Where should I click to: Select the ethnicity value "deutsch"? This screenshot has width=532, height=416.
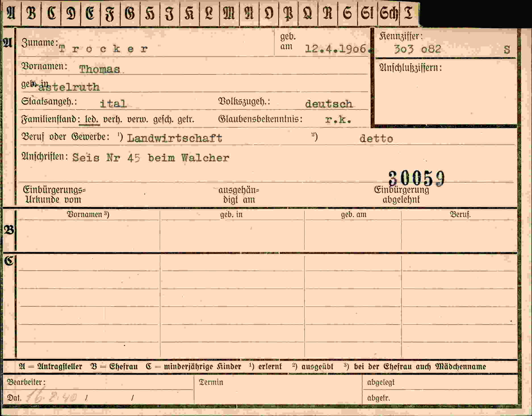click(329, 104)
